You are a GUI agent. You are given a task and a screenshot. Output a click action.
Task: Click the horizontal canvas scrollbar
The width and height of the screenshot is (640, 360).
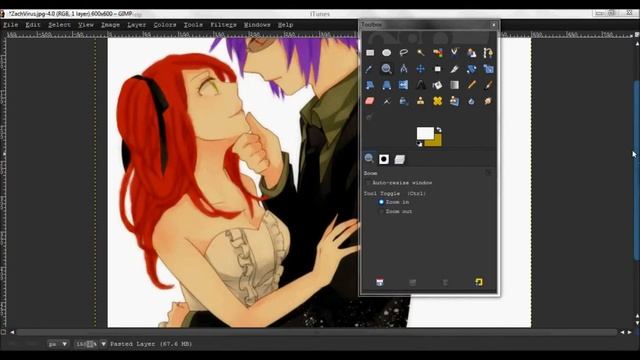coord(316,332)
